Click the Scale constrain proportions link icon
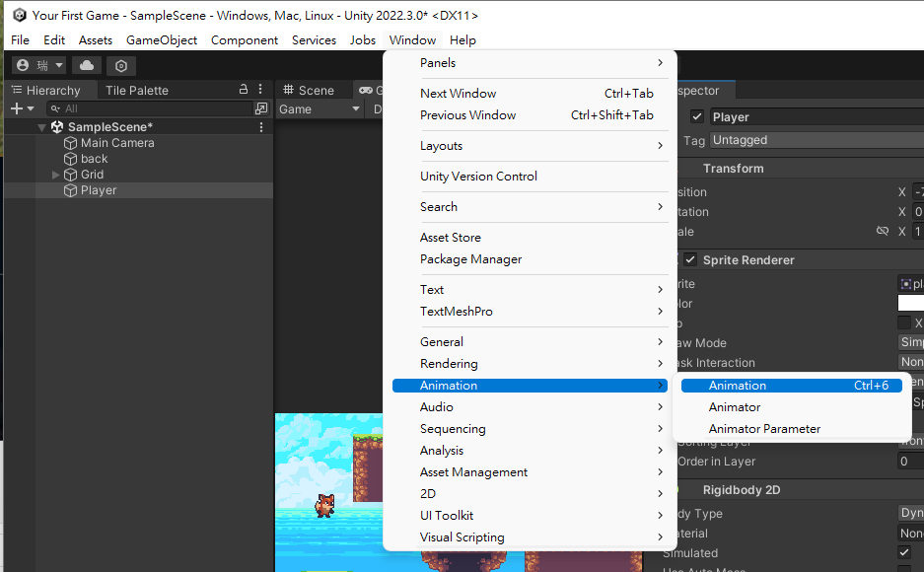924x572 pixels. 883,231
